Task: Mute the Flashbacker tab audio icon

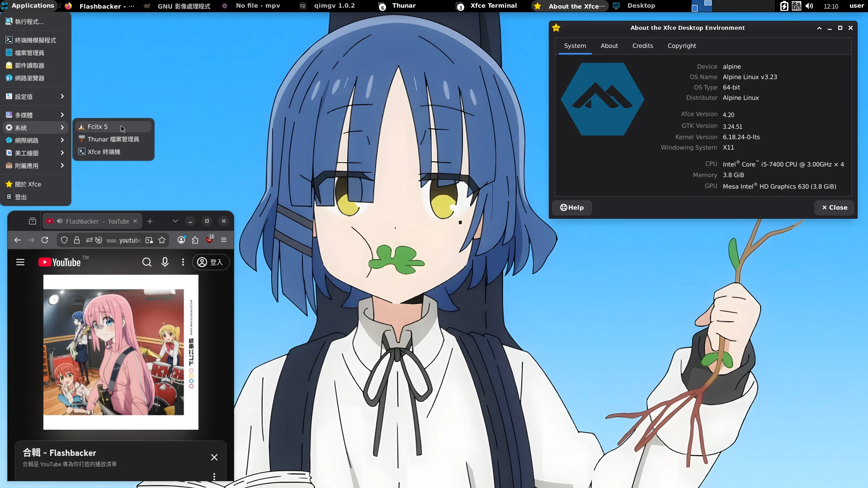Action: (x=60, y=221)
